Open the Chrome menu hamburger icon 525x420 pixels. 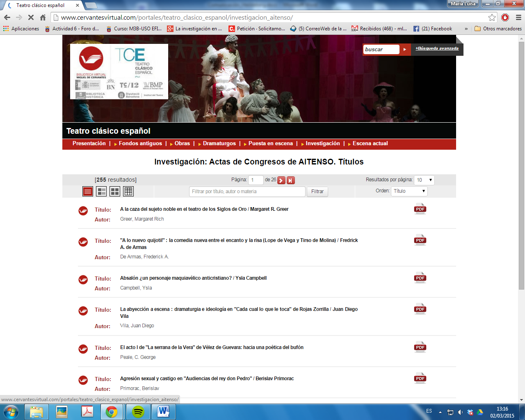pos(518,18)
